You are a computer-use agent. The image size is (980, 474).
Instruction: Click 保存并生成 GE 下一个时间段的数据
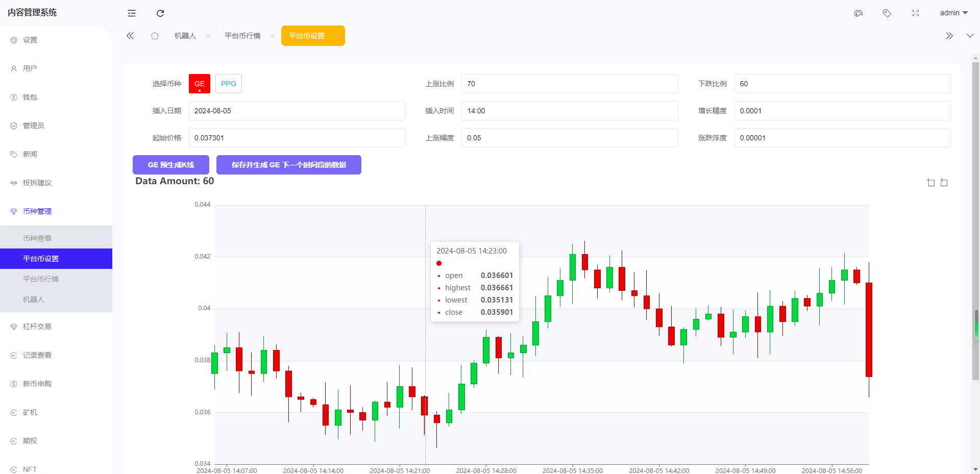pyautogui.click(x=288, y=165)
